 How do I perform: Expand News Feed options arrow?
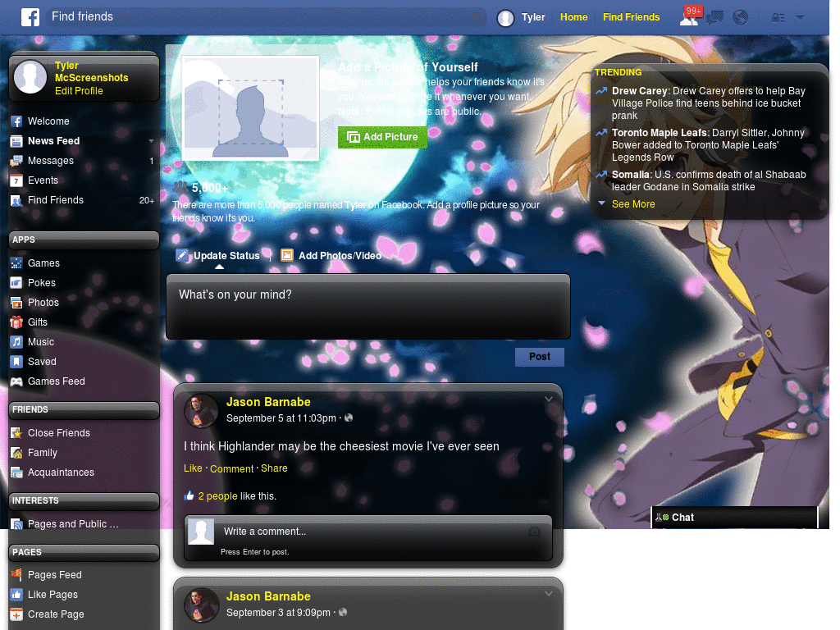[x=151, y=141]
